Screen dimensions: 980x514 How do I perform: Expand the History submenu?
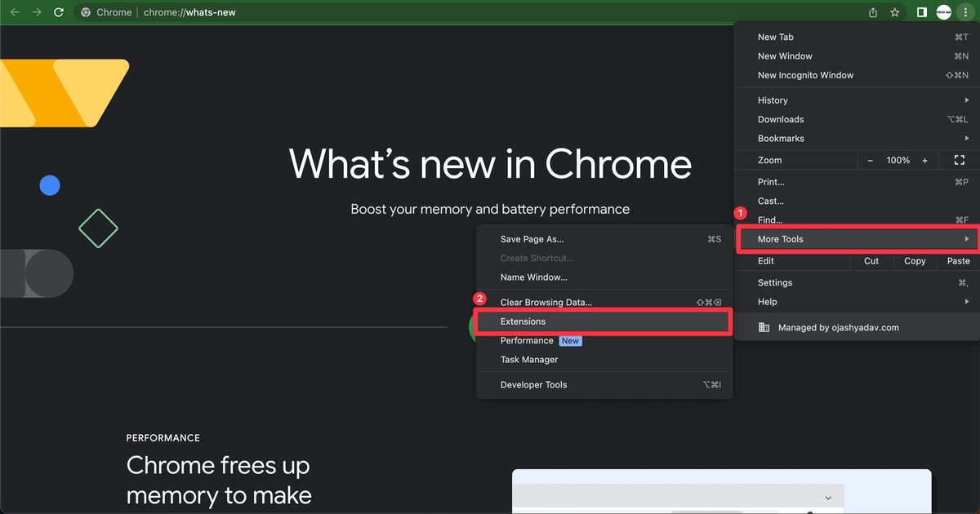pyautogui.click(x=773, y=100)
